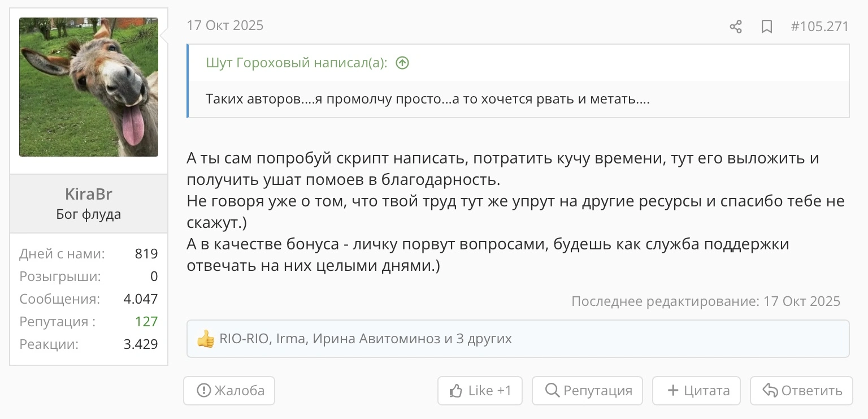Open KiraBr's donkey avatar

[89, 87]
